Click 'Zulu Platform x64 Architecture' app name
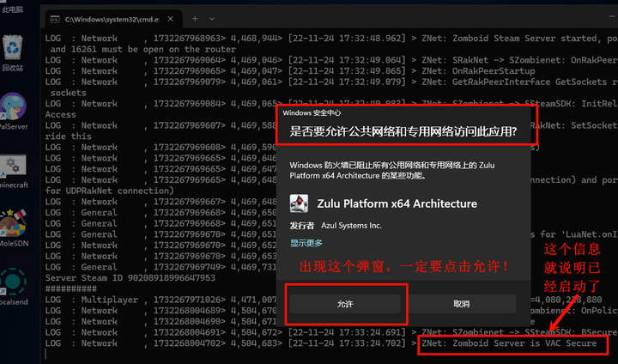Viewport: 618px width, 364px height. [x=397, y=203]
